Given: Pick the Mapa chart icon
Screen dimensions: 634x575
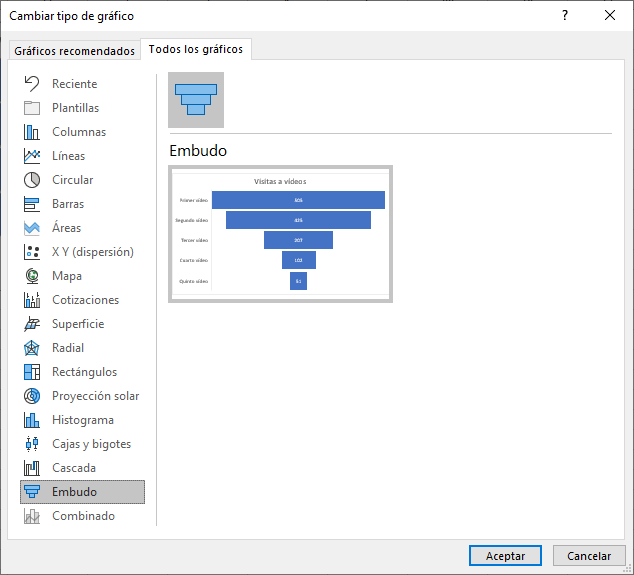Looking at the screenshot, I should pyautogui.click(x=32, y=276).
